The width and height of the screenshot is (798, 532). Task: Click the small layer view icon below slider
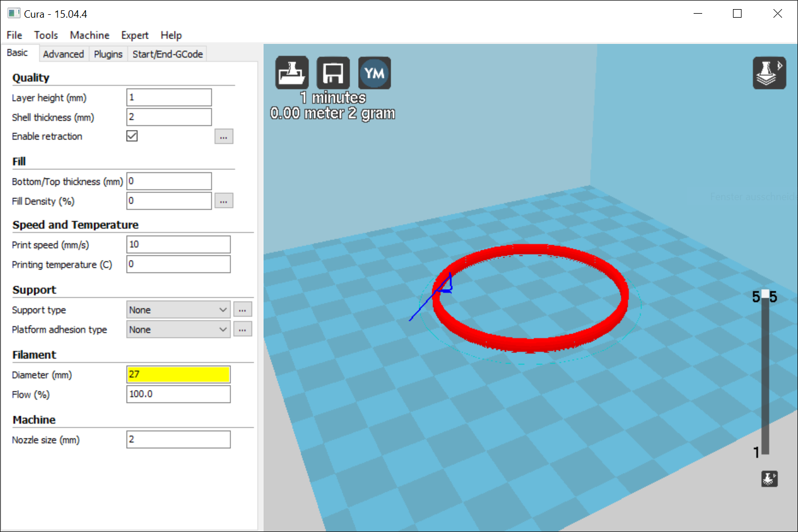point(769,478)
